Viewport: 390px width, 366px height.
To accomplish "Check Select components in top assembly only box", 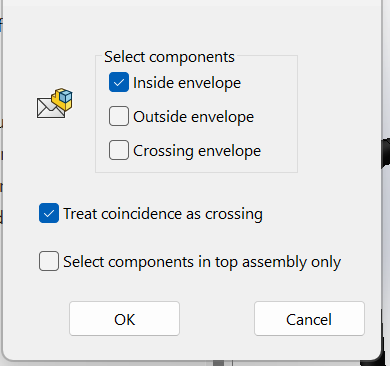I will click(49, 261).
